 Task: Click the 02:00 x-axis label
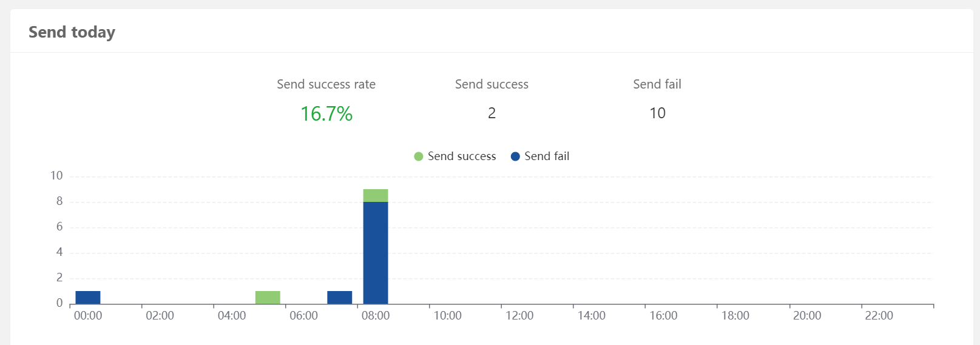(x=160, y=316)
